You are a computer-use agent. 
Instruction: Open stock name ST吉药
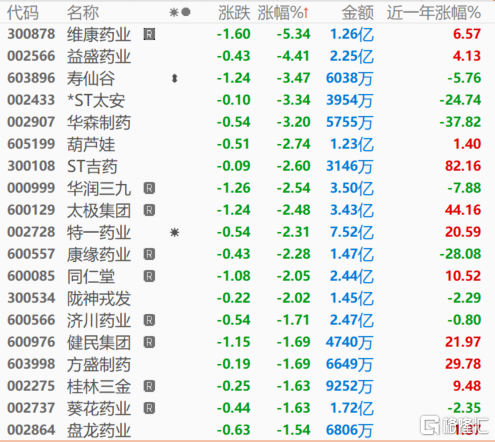pyautogui.click(x=92, y=166)
